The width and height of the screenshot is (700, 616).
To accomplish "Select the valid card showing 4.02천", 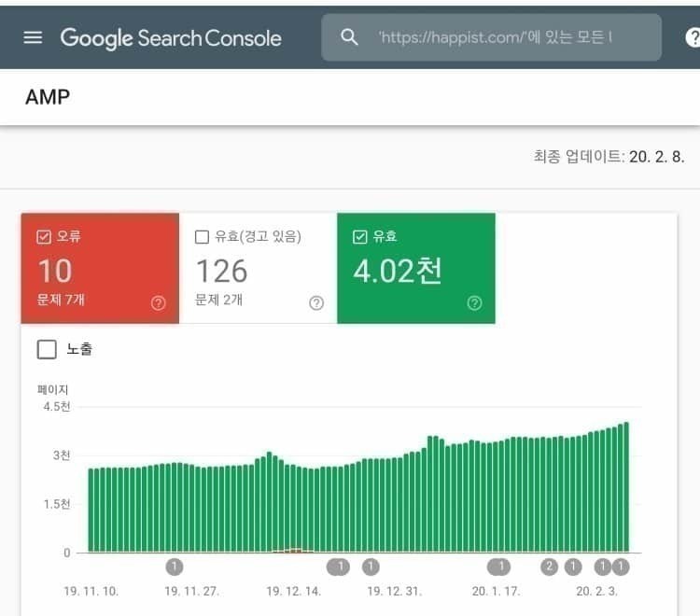I will pos(415,271).
